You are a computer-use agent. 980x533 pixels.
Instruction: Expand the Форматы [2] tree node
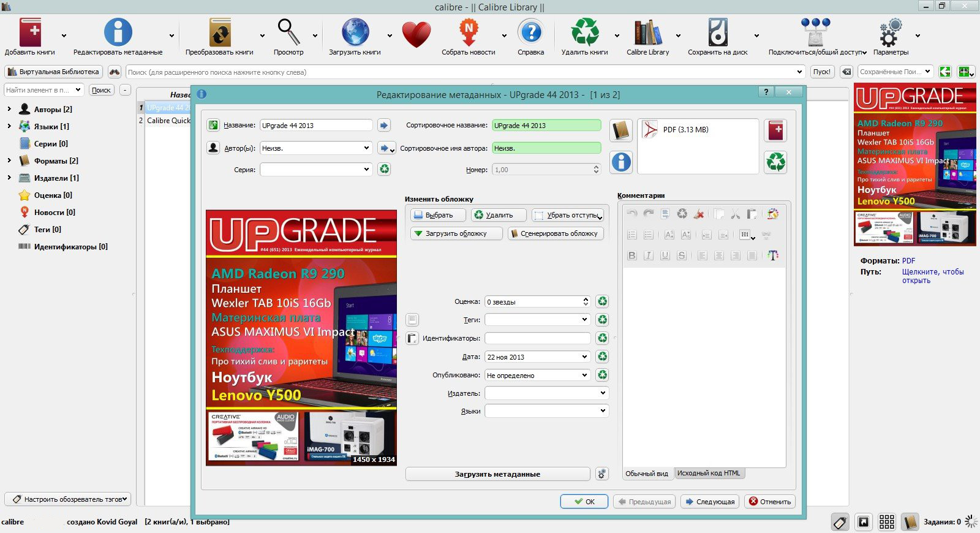pos(9,161)
